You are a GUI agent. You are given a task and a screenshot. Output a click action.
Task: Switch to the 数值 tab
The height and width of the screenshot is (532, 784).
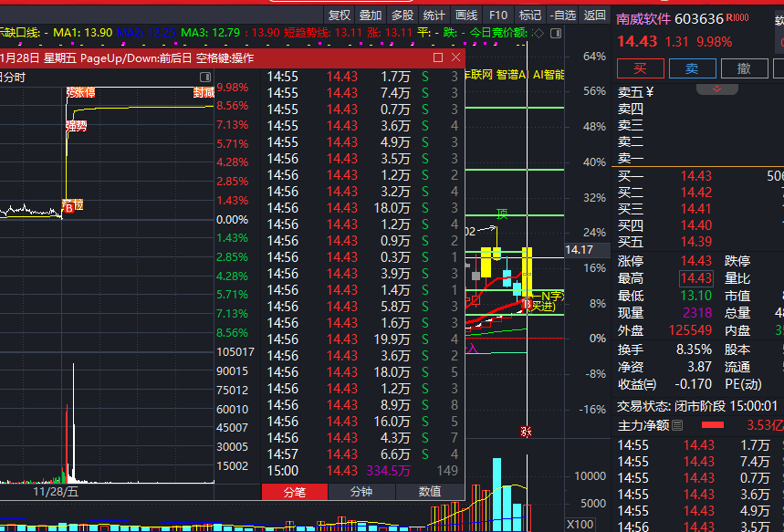pos(430,492)
